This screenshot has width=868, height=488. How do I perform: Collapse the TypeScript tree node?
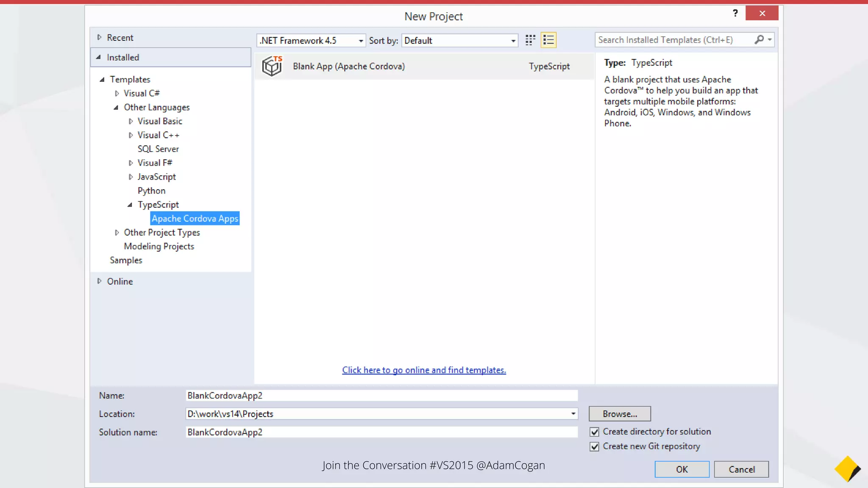(130, 205)
